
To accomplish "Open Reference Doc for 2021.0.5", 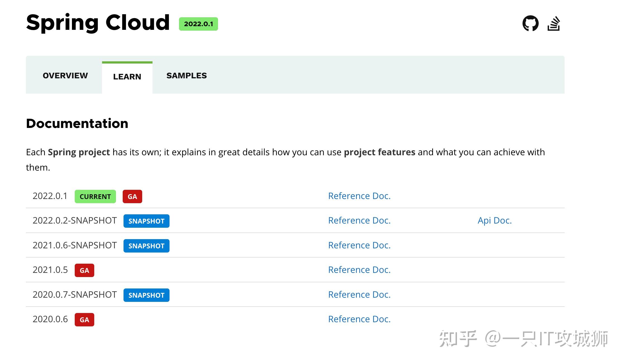I will [359, 270].
